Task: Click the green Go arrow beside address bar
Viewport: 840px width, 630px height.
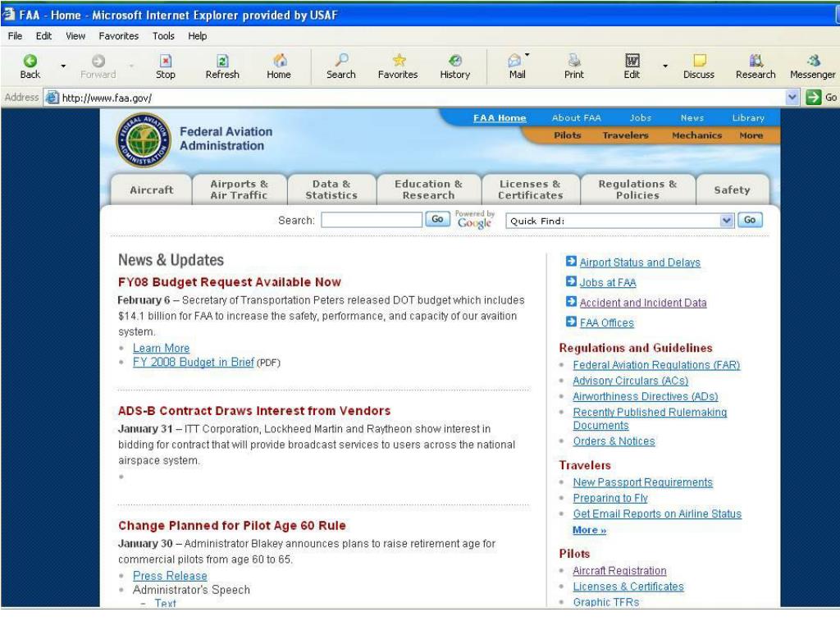Action: click(813, 98)
